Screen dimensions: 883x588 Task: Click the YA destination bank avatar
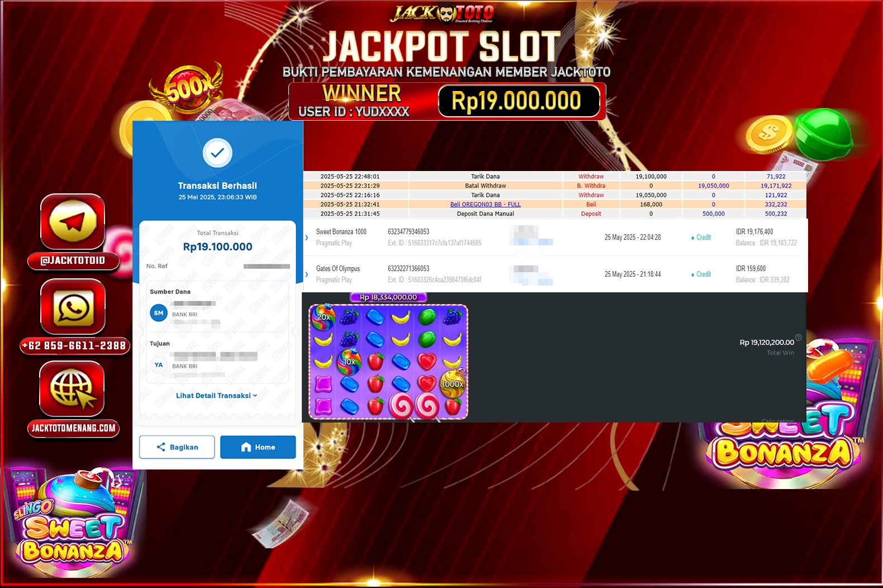[x=159, y=365]
